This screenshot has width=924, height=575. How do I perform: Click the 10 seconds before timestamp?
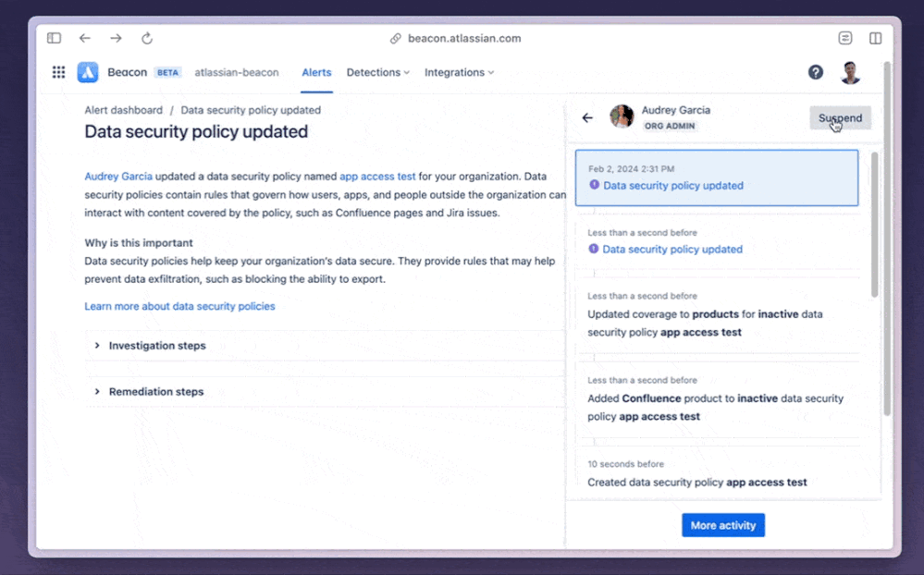(x=626, y=464)
